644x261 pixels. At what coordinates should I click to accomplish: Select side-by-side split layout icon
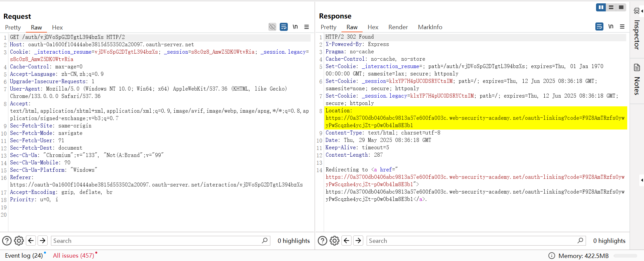(x=601, y=7)
